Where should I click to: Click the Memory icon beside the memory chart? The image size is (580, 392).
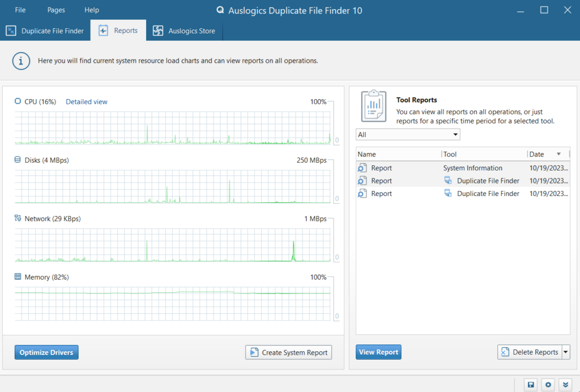point(18,278)
